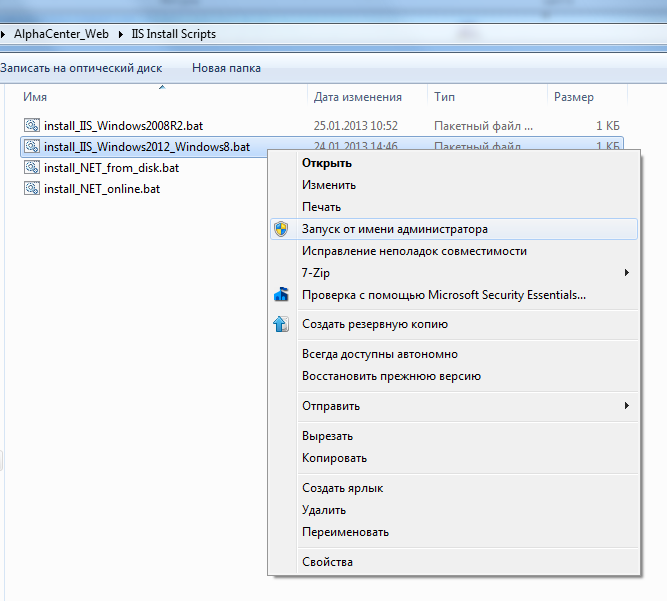Expand the Отправить submenu arrow
The width and height of the screenshot is (667, 601).
tap(627, 406)
